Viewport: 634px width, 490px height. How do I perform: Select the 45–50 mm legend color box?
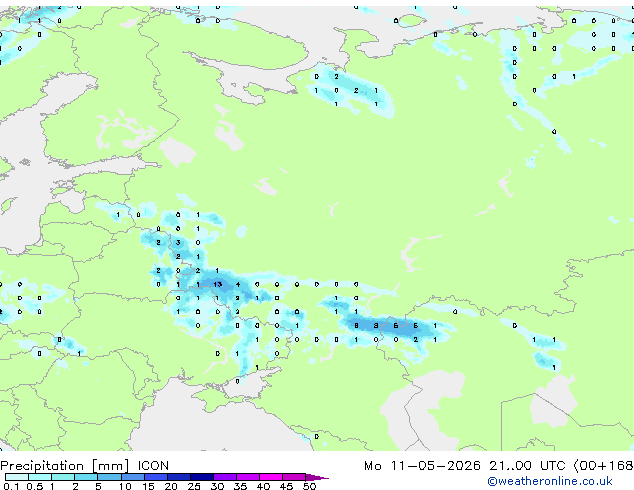pos(294,477)
